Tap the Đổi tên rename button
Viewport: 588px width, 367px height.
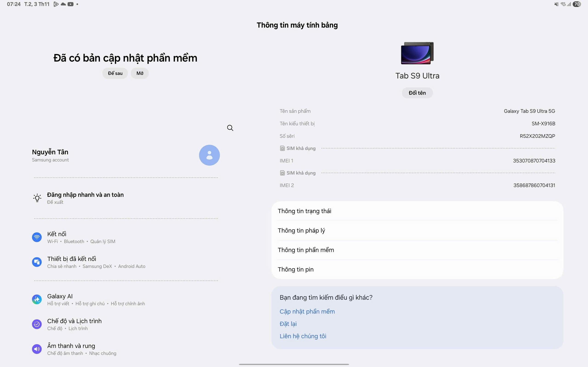pos(417,93)
